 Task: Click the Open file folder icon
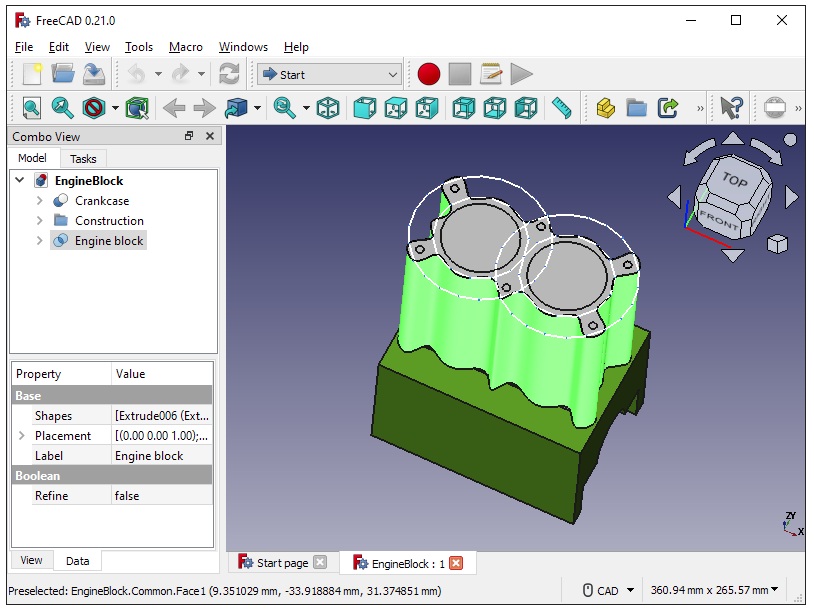[63, 74]
